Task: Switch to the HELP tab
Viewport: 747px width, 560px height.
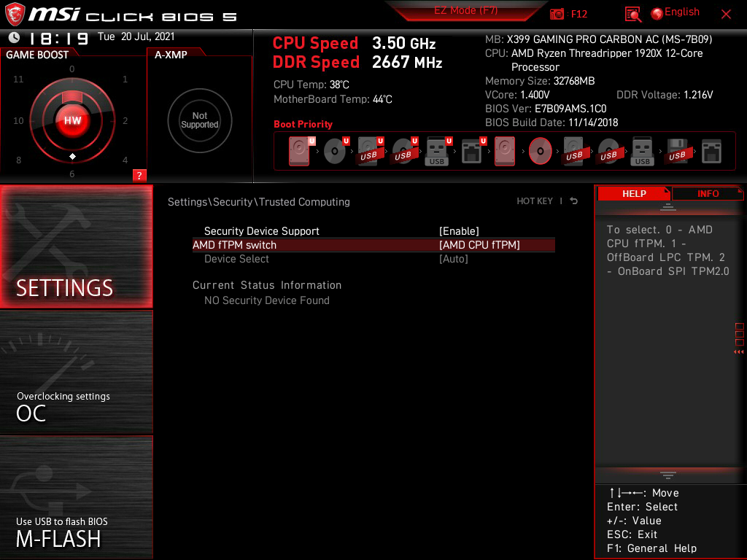Action: click(x=634, y=193)
